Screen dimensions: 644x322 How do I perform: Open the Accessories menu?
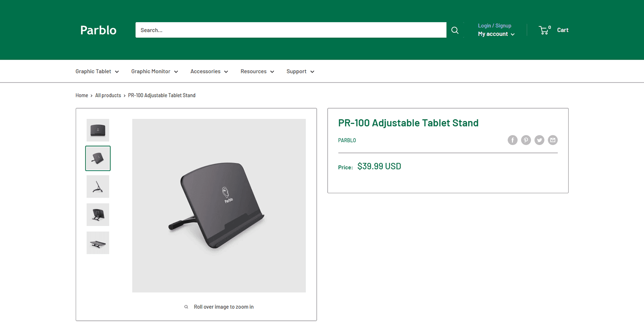(209, 71)
